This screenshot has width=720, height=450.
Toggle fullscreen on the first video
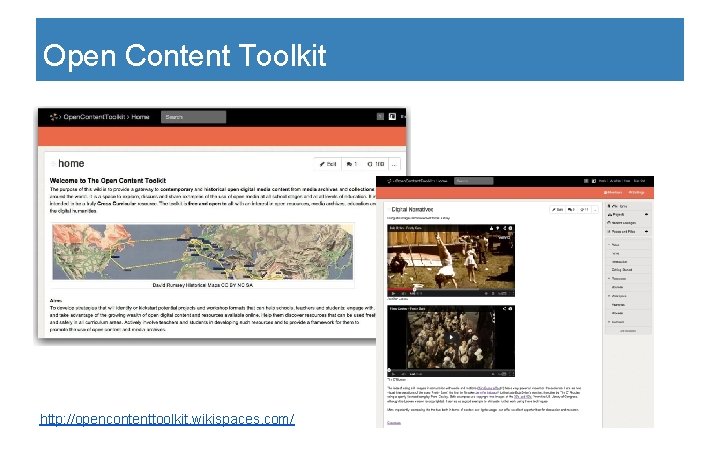(x=511, y=293)
